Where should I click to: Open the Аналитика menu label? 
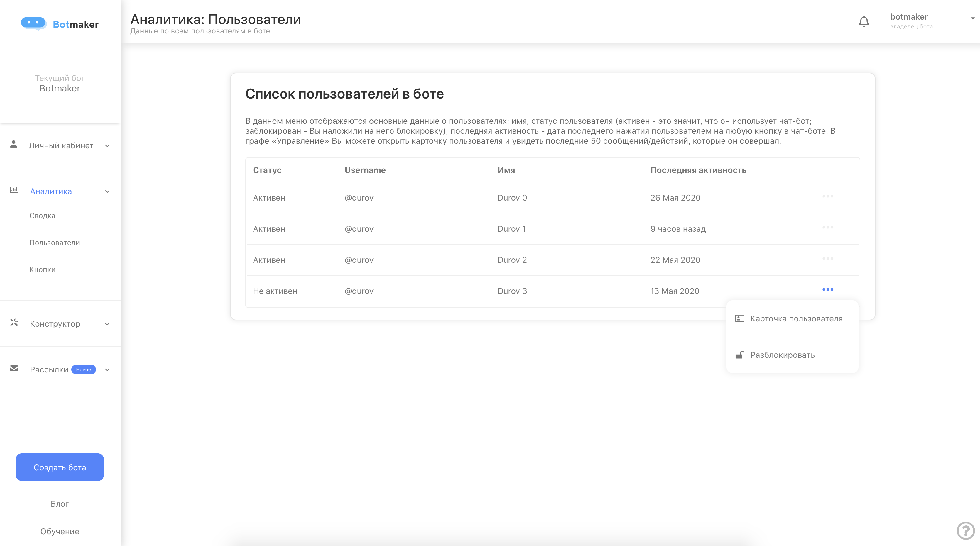(51, 191)
